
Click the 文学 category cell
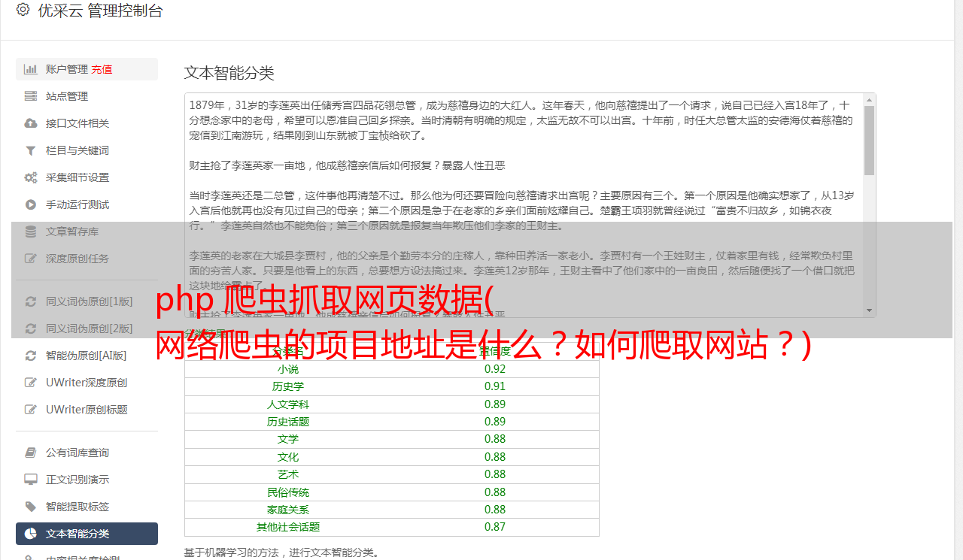pos(288,439)
